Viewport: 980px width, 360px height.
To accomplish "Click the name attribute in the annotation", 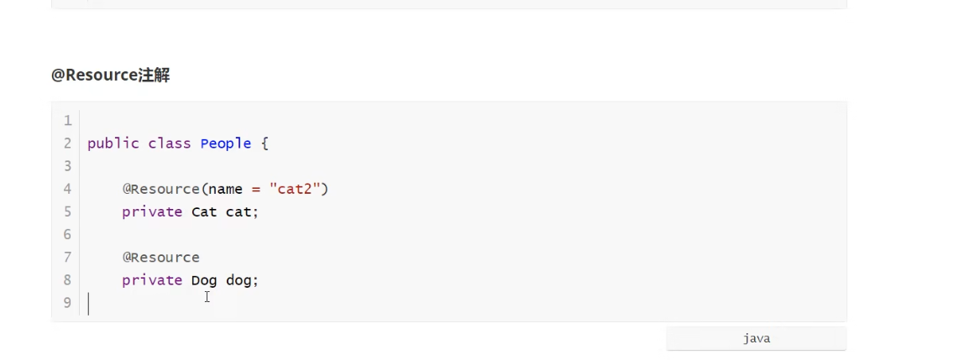I will coord(225,189).
